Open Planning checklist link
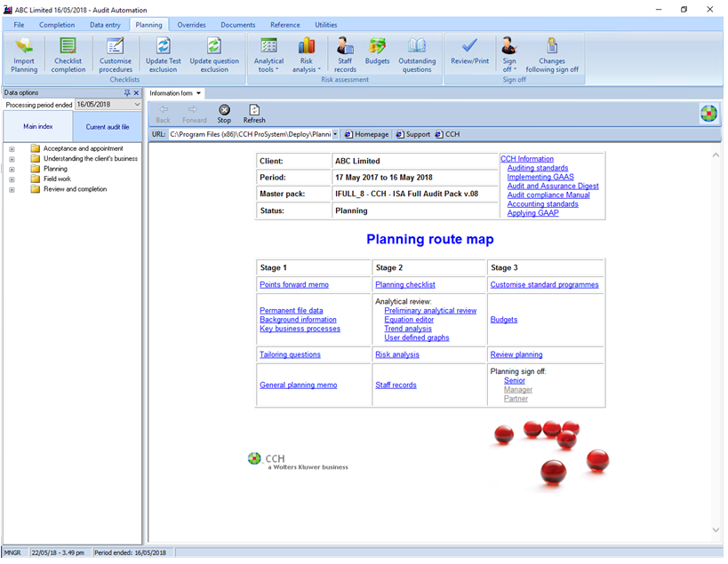The height and width of the screenshot is (564, 728). [x=404, y=285]
